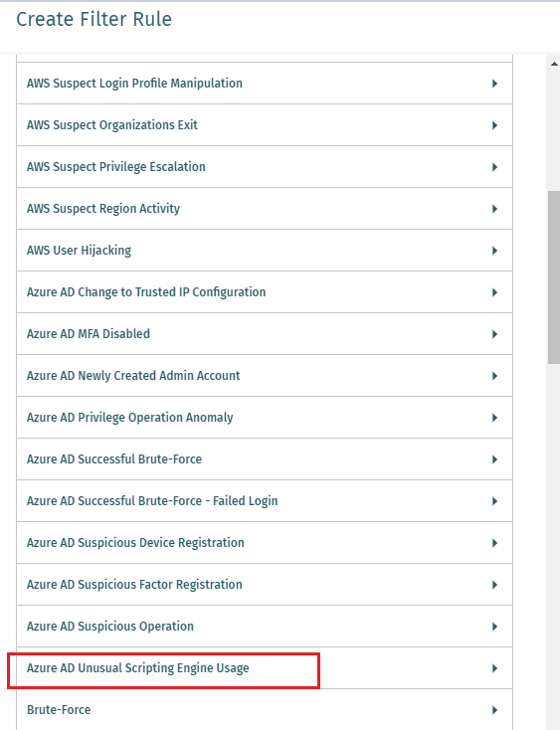Select Azure AD Change to Trusted IP Configuration

(x=146, y=292)
